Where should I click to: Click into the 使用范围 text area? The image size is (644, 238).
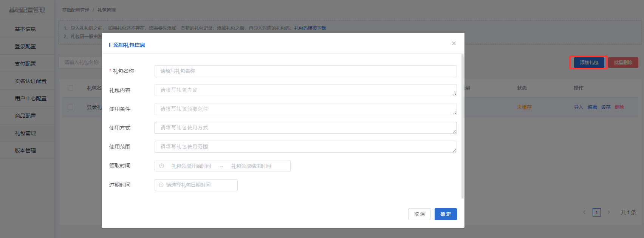(x=306, y=147)
